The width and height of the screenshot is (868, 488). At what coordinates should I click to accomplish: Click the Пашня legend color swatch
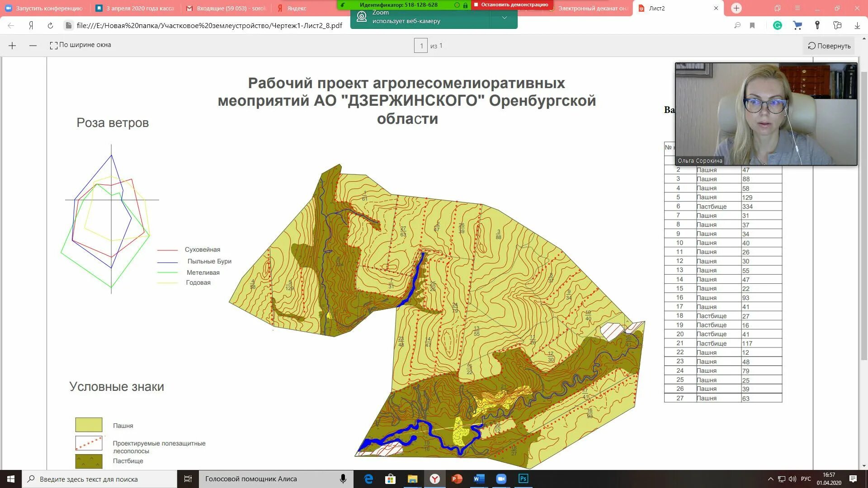(89, 425)
